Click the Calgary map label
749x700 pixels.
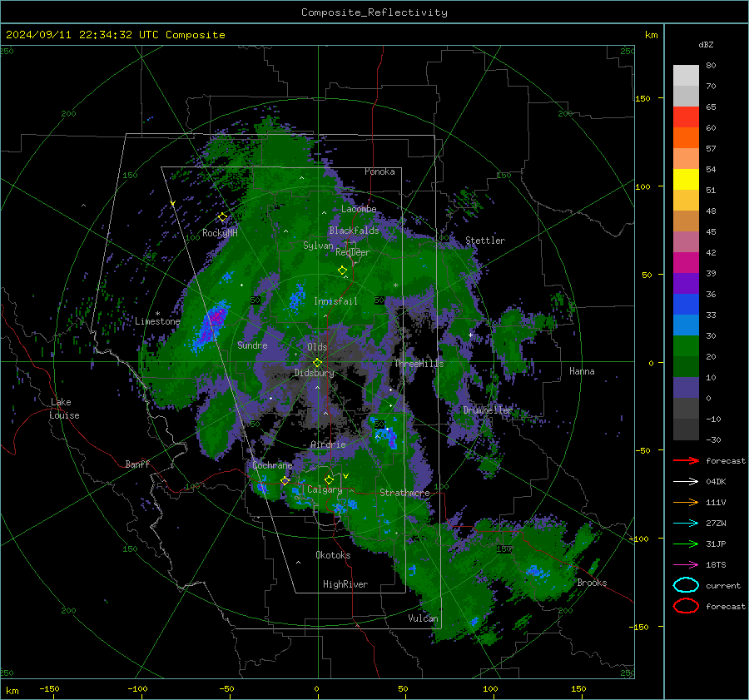point(325,489)
